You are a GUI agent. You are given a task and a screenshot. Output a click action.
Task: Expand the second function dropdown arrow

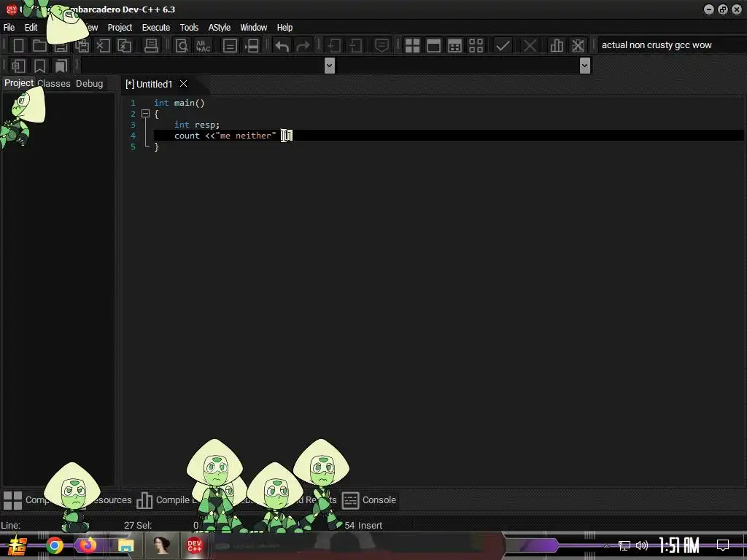585,65
